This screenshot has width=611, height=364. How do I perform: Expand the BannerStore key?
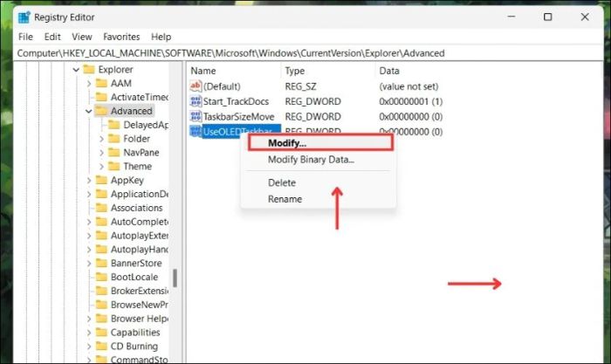click(x=89, y=264)
